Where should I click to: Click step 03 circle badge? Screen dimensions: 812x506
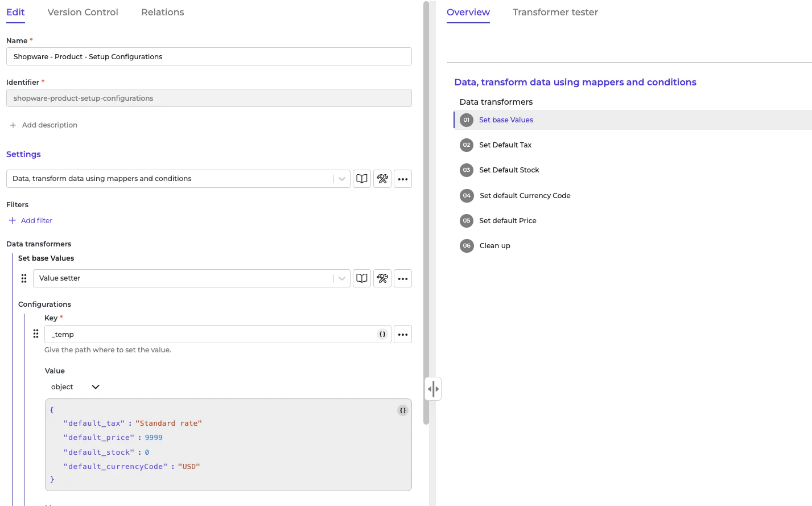point(467,170)
